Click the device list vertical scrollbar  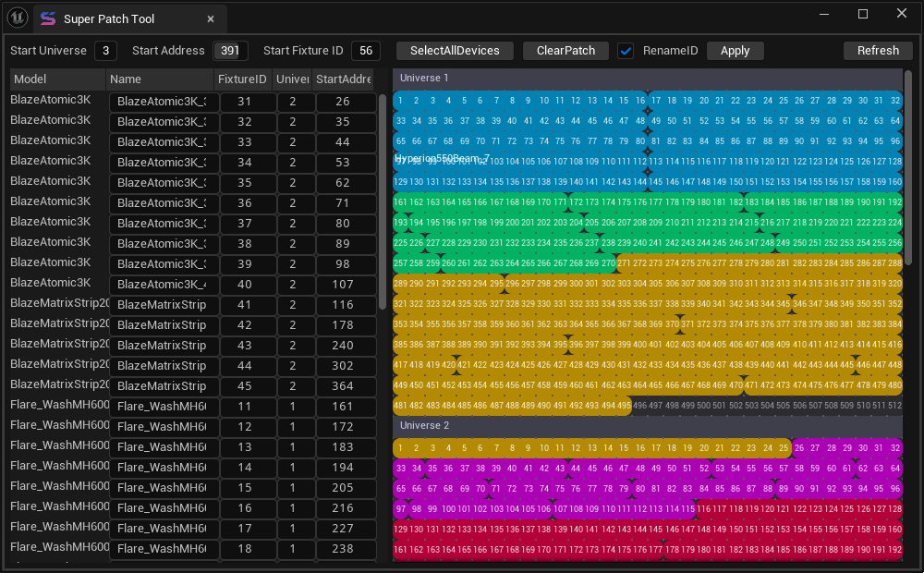[x=382, y=201]
